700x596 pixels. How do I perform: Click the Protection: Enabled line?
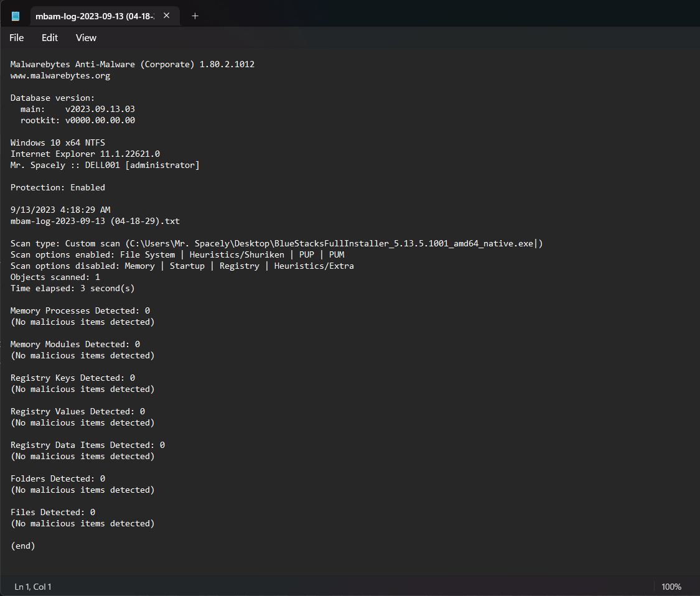coord(58,187)
